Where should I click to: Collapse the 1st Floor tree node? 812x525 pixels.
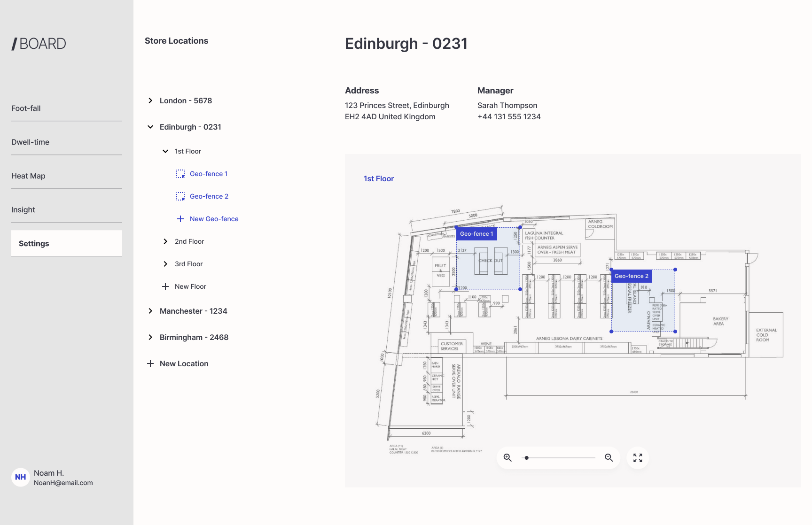point(165,151)
